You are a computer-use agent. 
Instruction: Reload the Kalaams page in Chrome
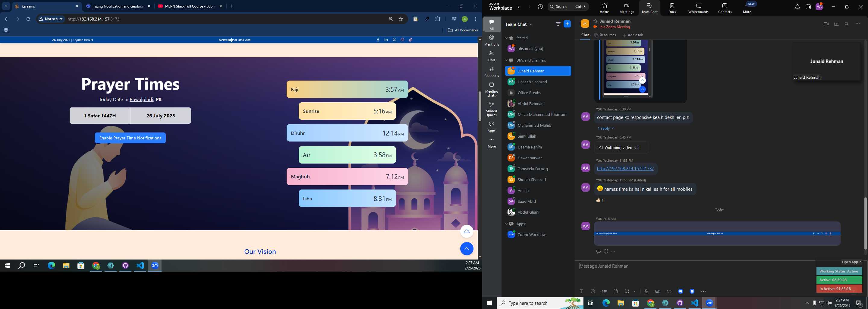29,19
